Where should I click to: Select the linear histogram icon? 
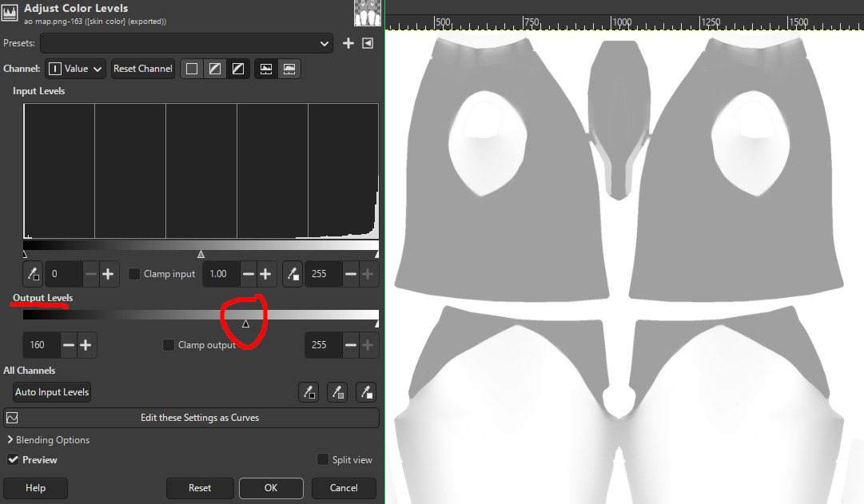tap(266, 69)
